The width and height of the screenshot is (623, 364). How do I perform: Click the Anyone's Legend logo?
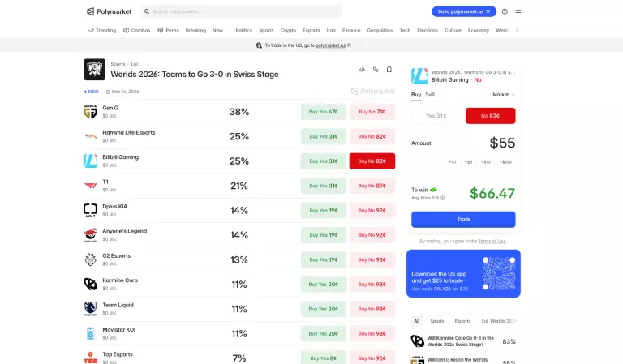(91, 235)
